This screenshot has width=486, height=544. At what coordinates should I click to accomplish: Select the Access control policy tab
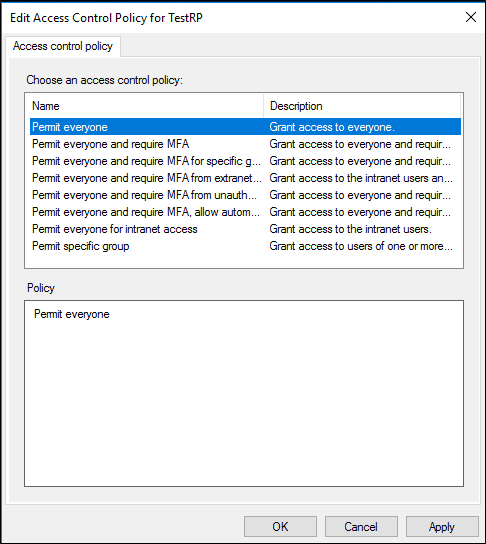[63, 46]
